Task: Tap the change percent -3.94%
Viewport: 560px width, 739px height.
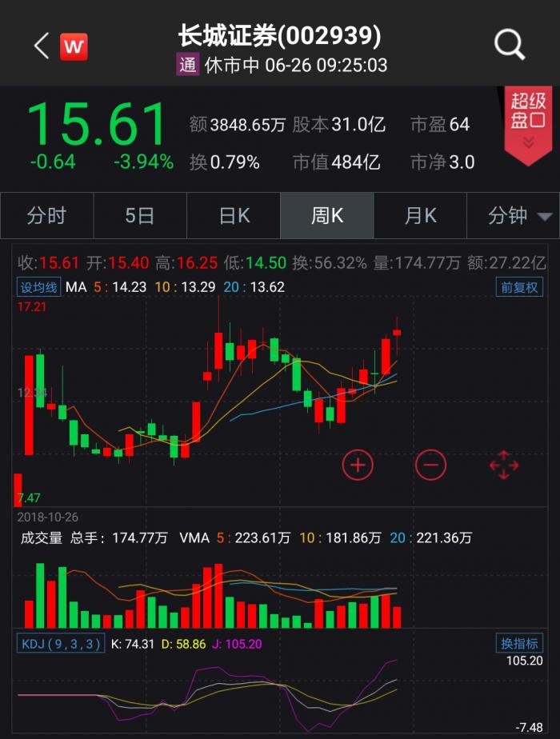Action: click(144, 162)
